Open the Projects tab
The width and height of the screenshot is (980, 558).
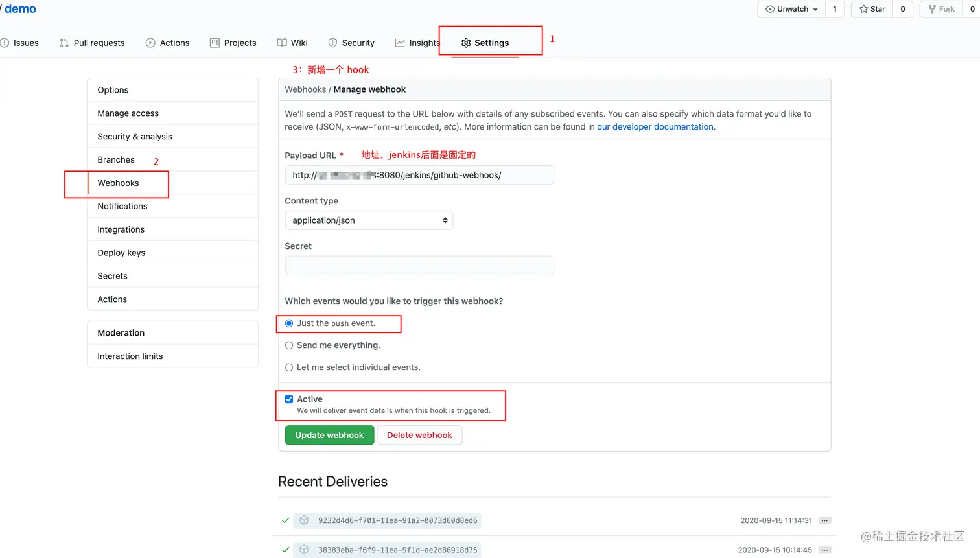233,43
